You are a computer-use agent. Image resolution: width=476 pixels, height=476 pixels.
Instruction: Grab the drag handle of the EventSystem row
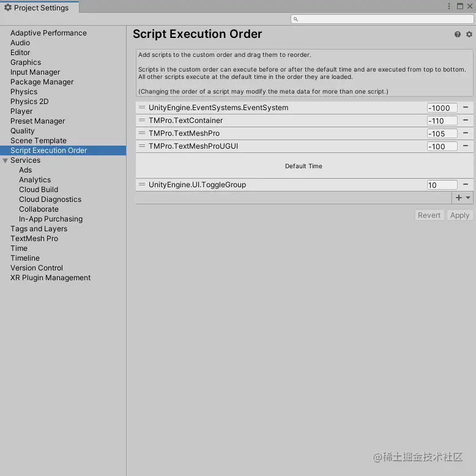point(142,107)
